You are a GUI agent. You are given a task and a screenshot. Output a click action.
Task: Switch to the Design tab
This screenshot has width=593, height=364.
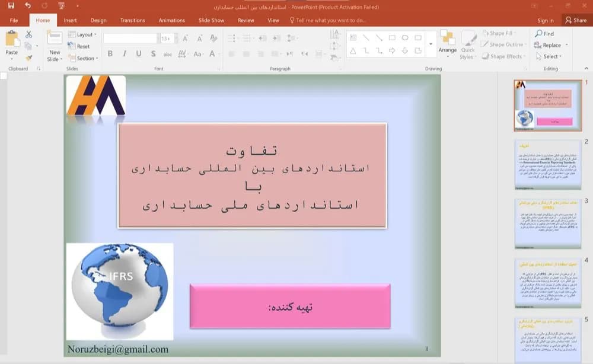click(x=98, y=20)
